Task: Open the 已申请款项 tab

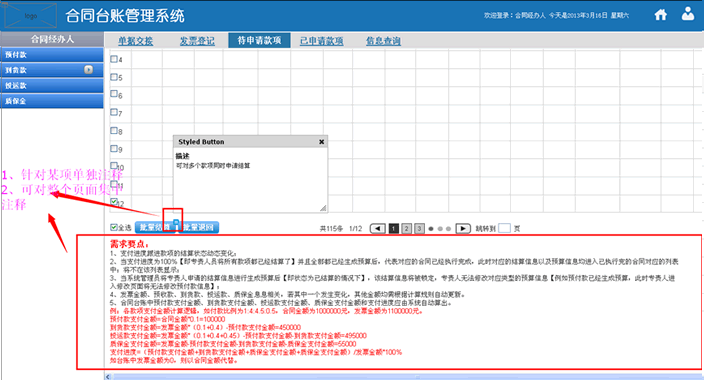Action: click(321, 41)
